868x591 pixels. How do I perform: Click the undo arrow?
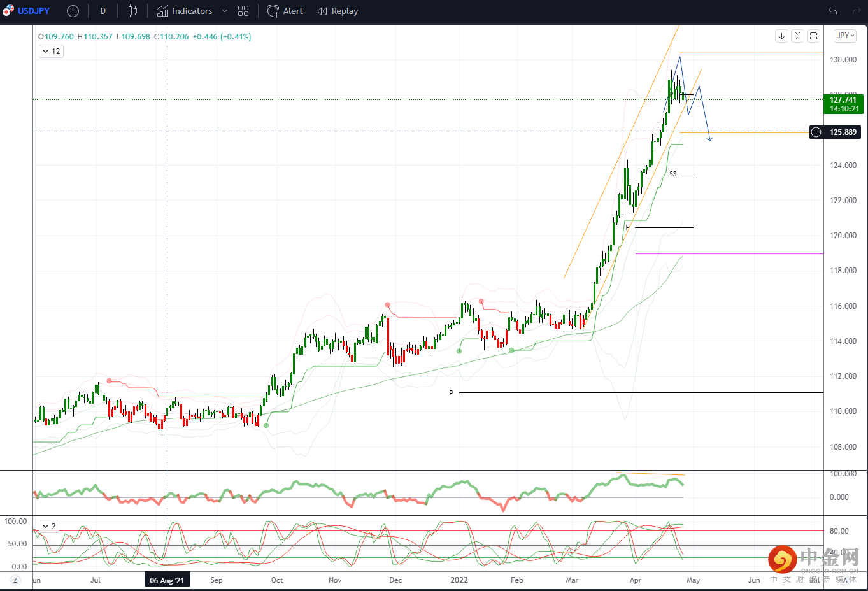tap(832, 11)
